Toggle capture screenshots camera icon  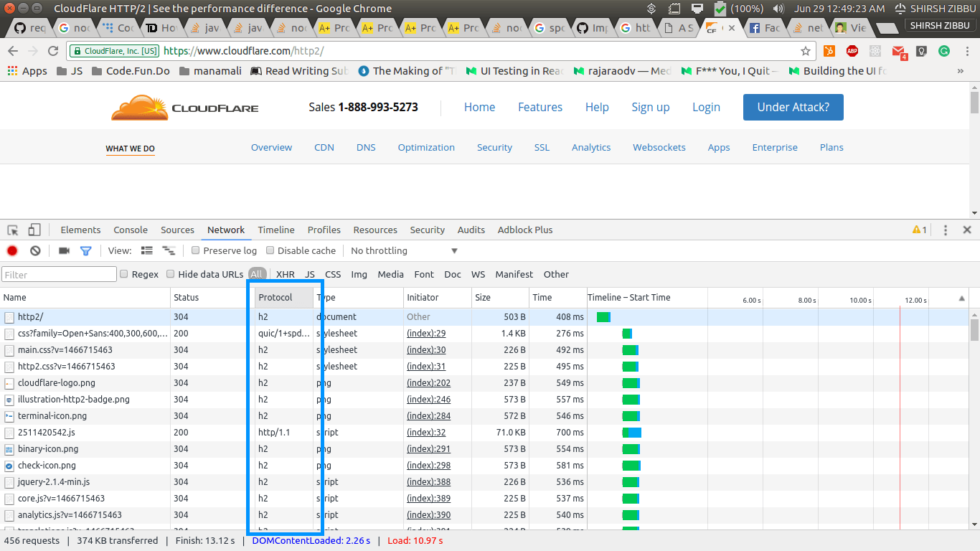[x=64, y=250]
